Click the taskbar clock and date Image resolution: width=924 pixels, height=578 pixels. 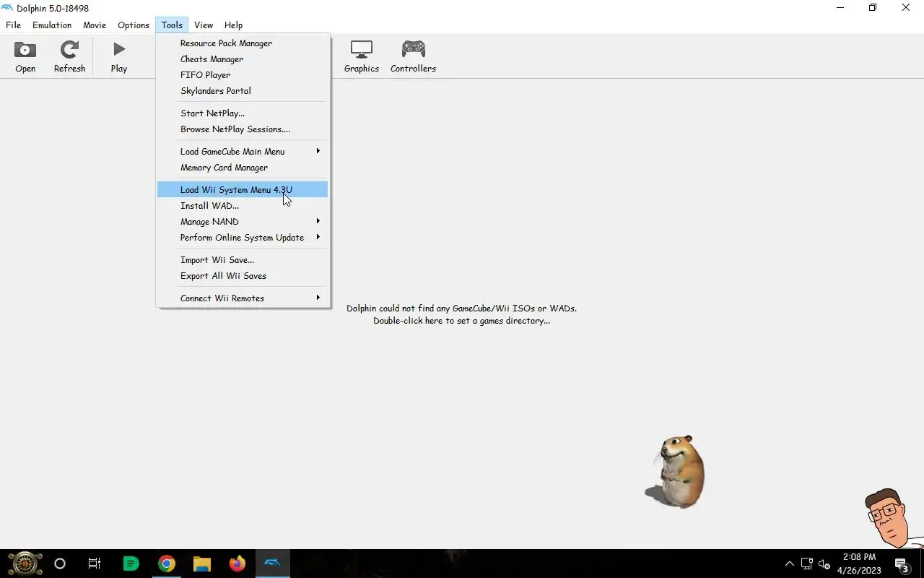pos(859,564)
